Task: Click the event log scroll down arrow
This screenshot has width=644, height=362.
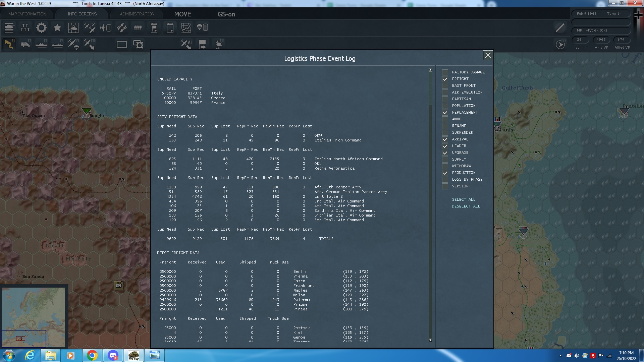Action: (430, 340)
